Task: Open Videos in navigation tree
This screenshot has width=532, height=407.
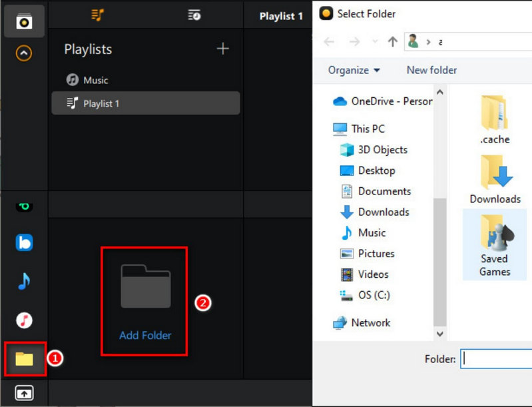Action: tap(364, 274)
